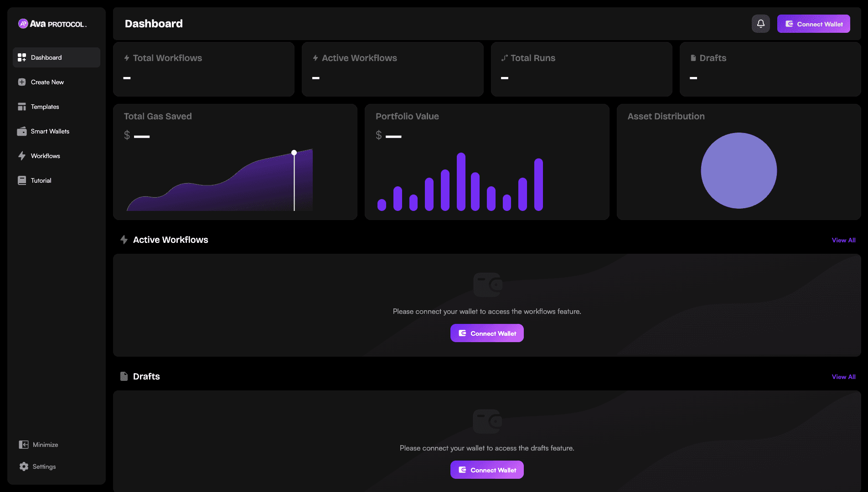Click View All for Drafts
The height and width of the screenshot is (492, 868).
pos(843,377)
